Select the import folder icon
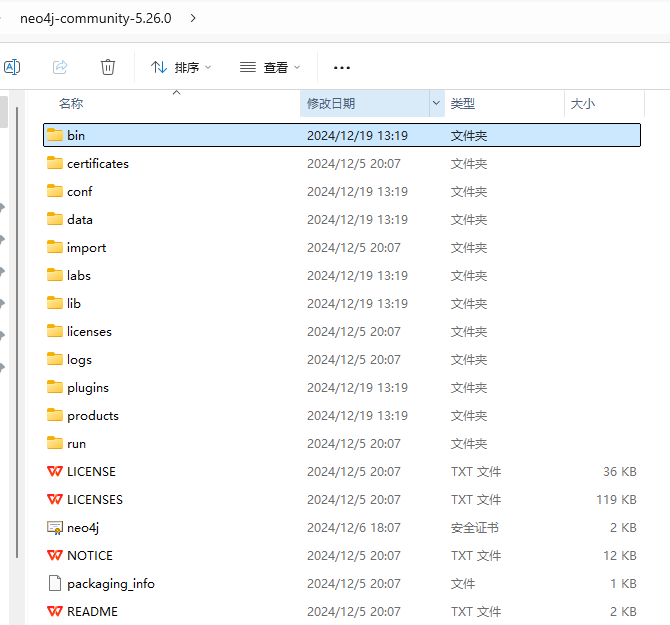This screenshot has width=670, height=625. click(x=55, y=247)
